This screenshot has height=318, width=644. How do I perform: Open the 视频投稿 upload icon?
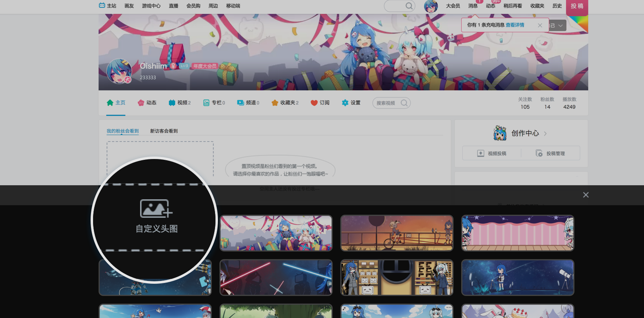[x=481, y=153]
